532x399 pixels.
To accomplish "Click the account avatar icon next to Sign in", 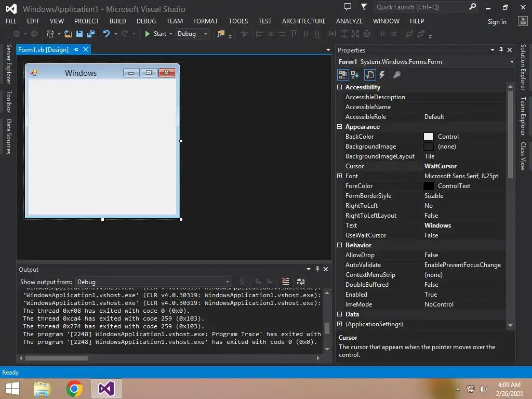I will pyautogui.click(x=523, y=21).
